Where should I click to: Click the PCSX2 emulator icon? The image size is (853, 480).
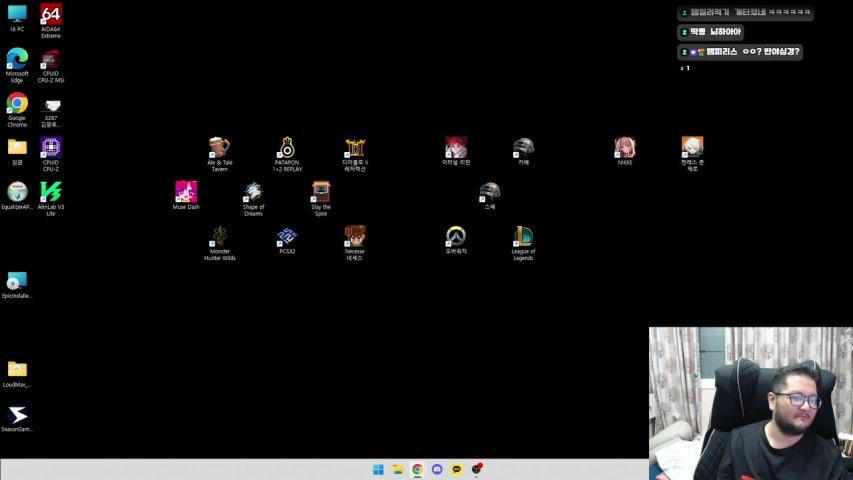click(x=287, y=237)
